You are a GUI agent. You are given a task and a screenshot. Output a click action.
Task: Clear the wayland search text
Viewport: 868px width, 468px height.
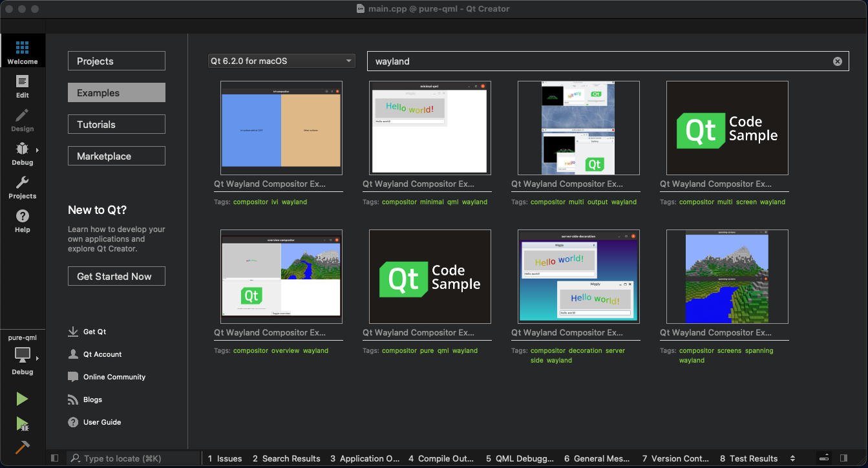click(x=838, y=61)
